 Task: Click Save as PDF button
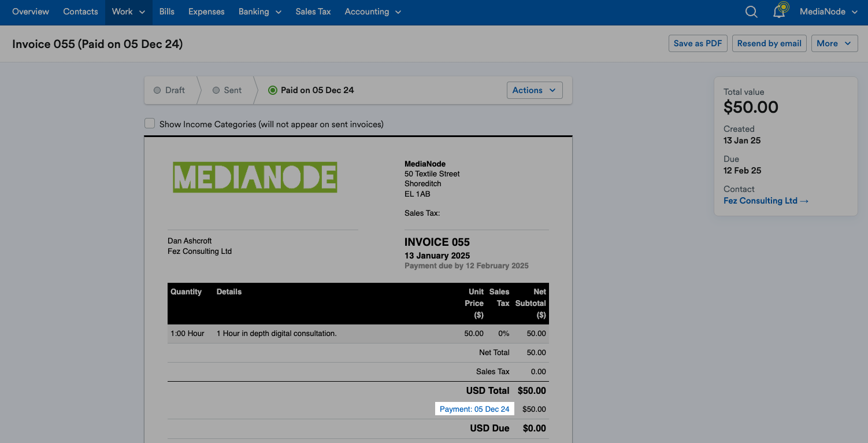coord(698,43)
